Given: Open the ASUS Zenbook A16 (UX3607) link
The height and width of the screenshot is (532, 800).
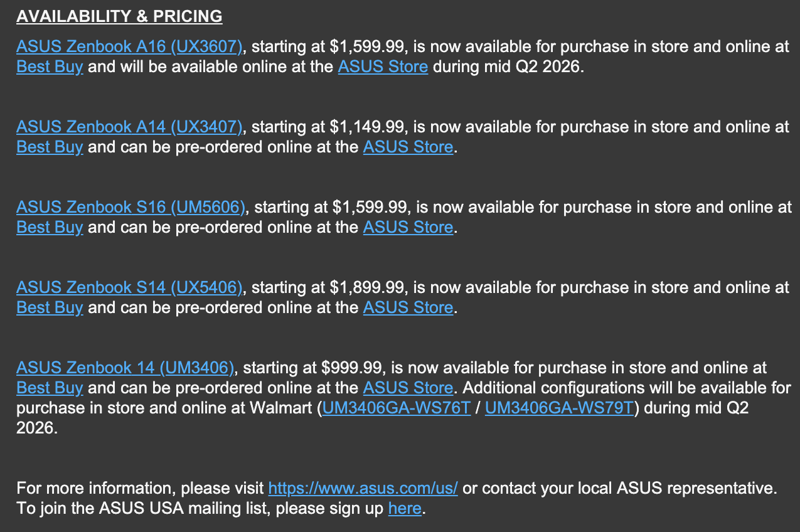Looking at the screenshot, I should pos(129,46).
